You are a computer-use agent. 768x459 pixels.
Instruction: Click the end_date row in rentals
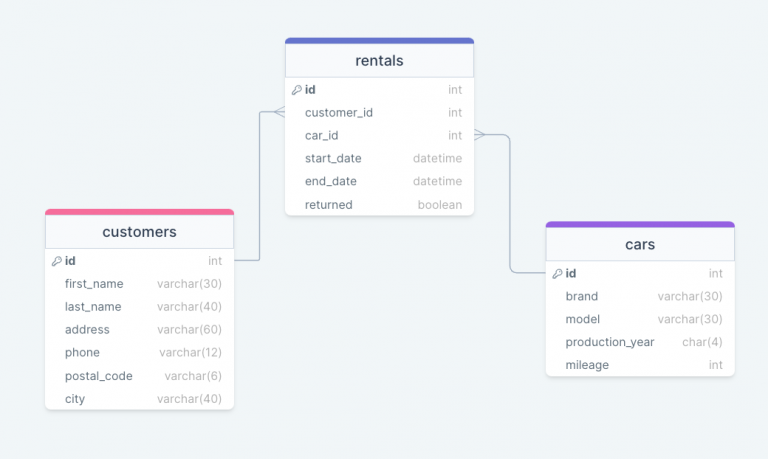[380, 181]
